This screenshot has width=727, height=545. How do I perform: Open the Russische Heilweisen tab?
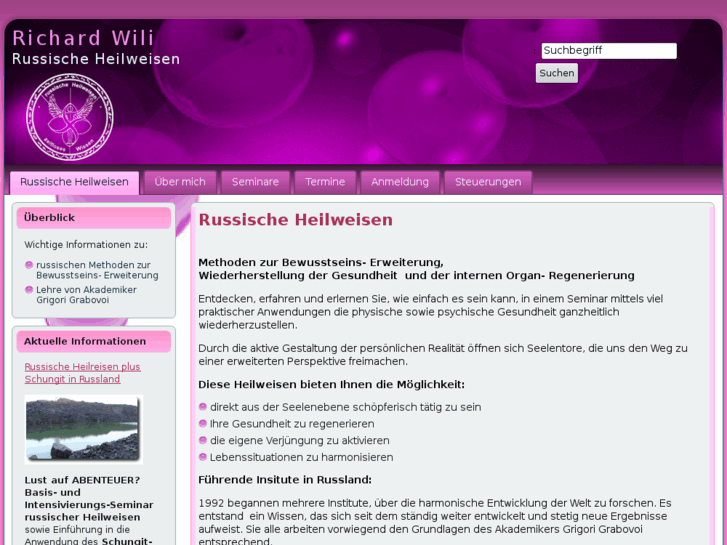[74, 182]
